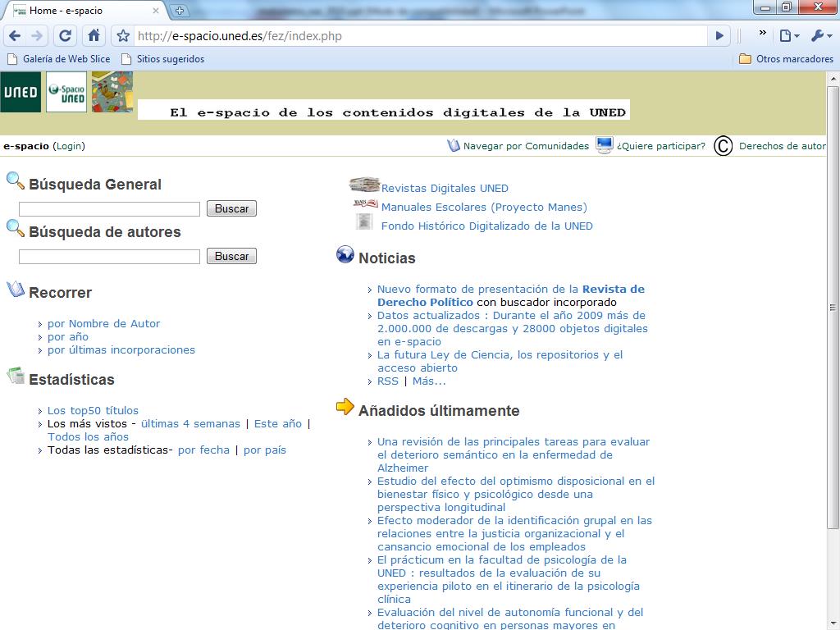Open the page menu icon in toolbar
The height and width of the screenshot is (630, 840).
789,36
